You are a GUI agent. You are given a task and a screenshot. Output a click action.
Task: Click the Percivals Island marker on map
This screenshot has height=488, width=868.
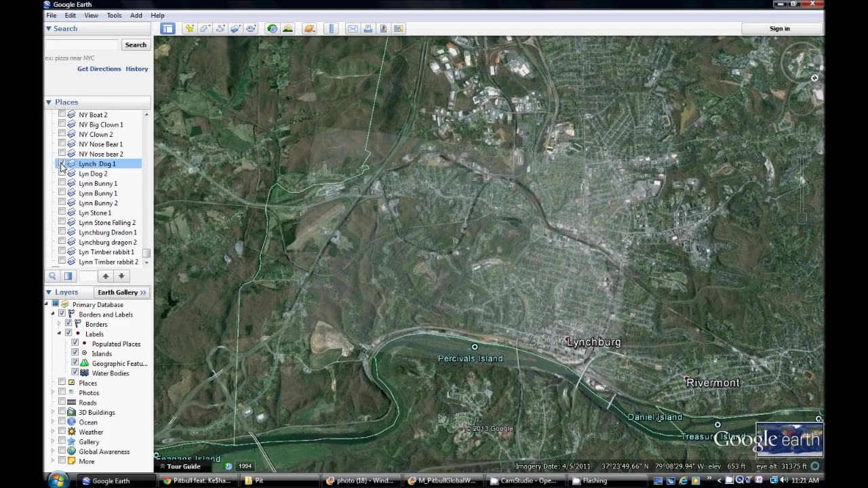[x=475, y=347]
